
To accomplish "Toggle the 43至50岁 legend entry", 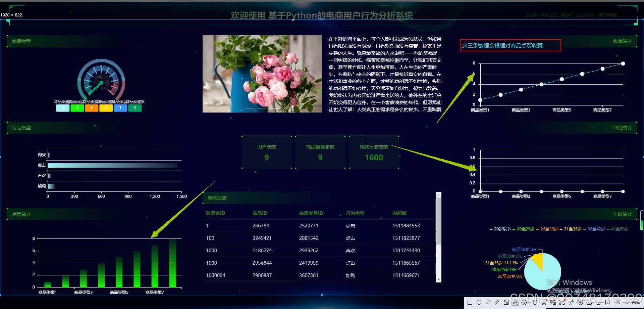I will click(617, 229).
